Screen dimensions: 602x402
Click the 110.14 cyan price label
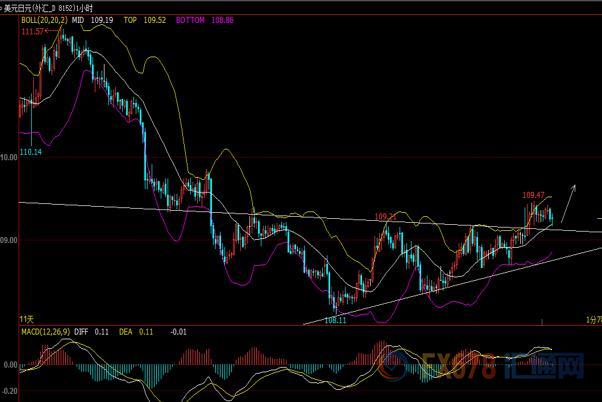point(31,151)
